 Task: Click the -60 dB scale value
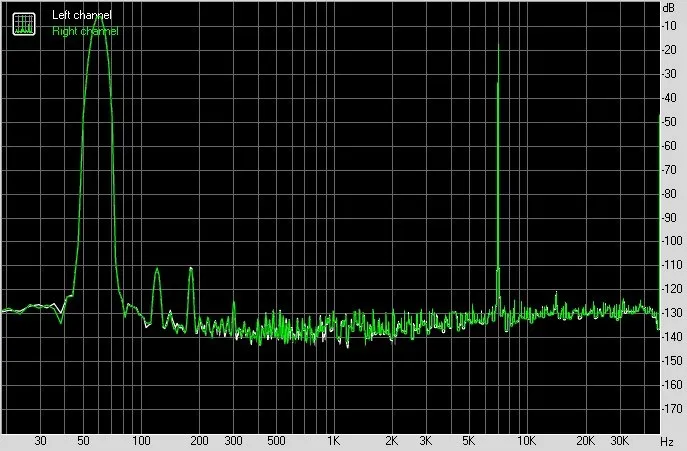(669, 146)
